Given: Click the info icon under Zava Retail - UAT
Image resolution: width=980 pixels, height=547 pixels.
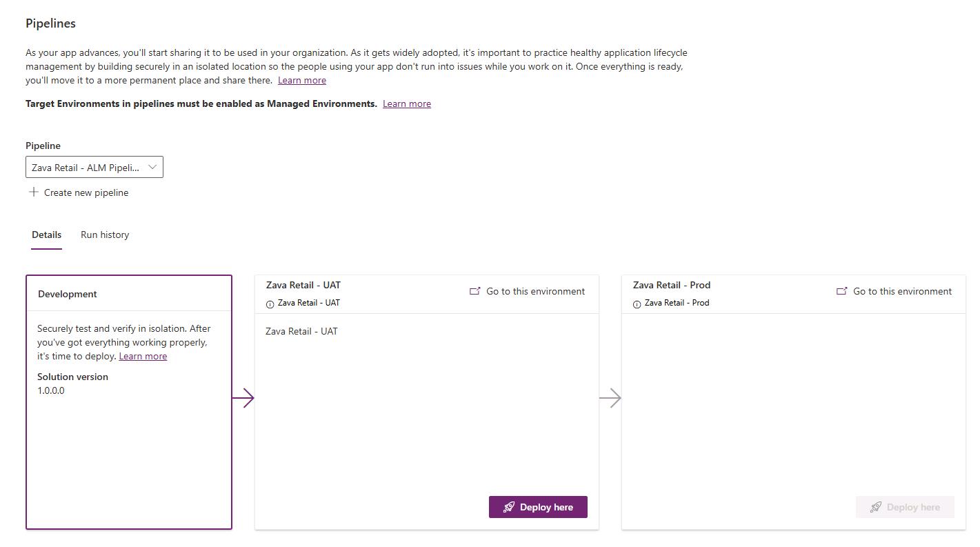Looking at the screenshot, I should [270, 304].
